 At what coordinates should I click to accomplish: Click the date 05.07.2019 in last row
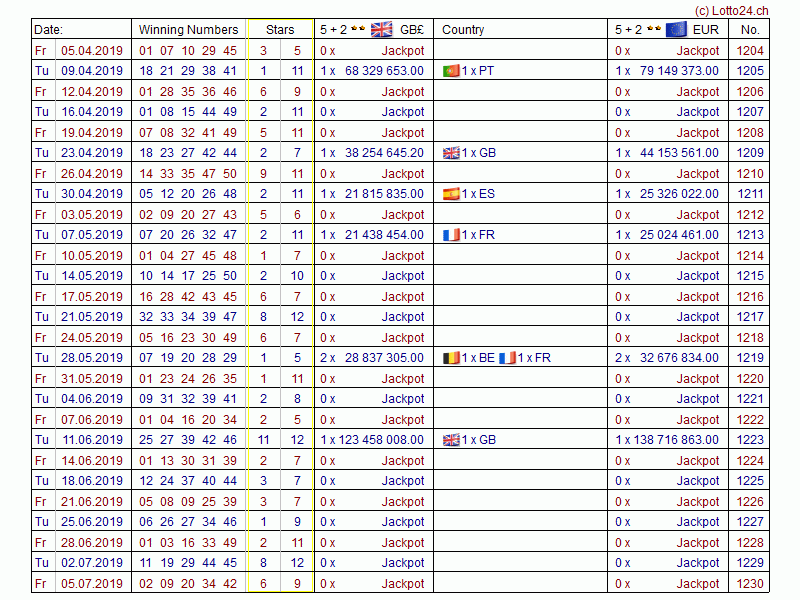[92, 584]
